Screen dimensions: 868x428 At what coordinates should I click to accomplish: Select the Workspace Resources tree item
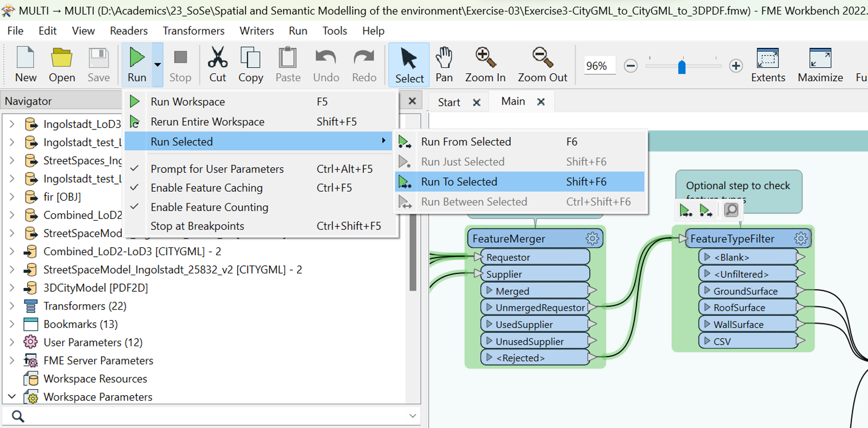click(95, 379)
